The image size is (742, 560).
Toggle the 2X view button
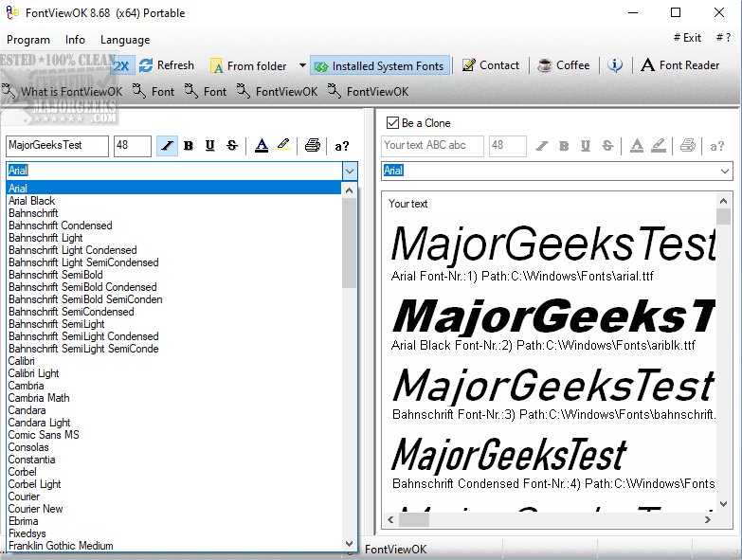tap(121, 66)
